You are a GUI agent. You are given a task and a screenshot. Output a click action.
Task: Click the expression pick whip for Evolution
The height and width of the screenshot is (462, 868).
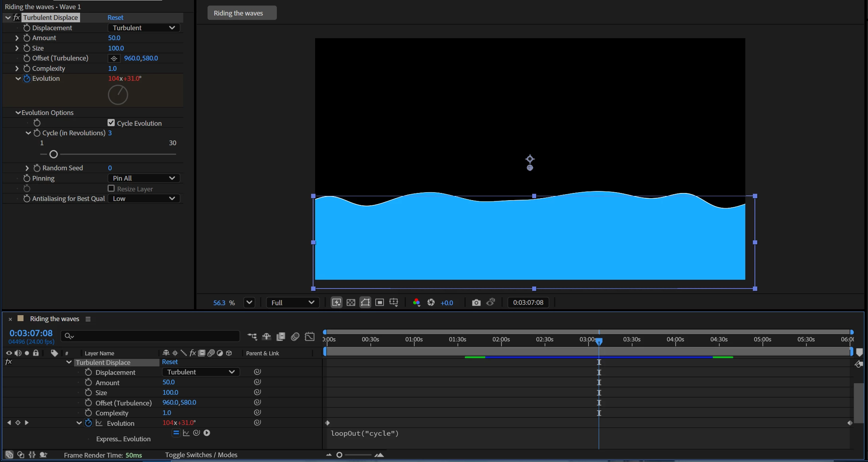point(196,433)
